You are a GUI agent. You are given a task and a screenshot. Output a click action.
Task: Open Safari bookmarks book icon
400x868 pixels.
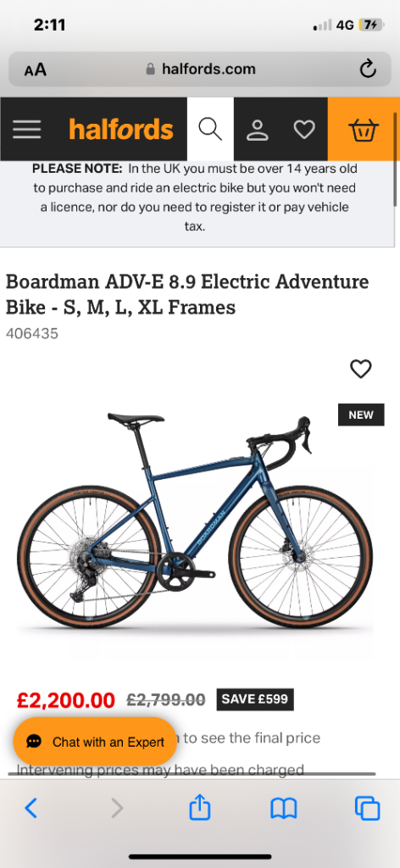click(284, 809)
